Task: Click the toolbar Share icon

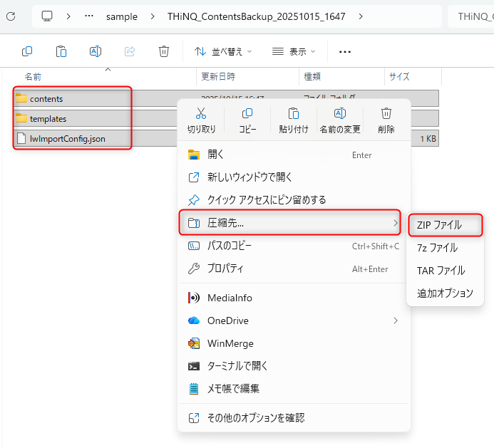Action: (130, 51)
